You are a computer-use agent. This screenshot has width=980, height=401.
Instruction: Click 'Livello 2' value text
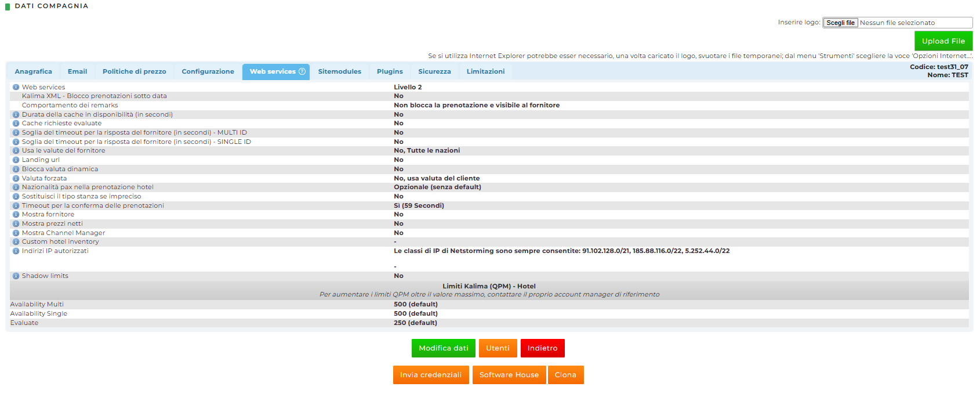408,87
